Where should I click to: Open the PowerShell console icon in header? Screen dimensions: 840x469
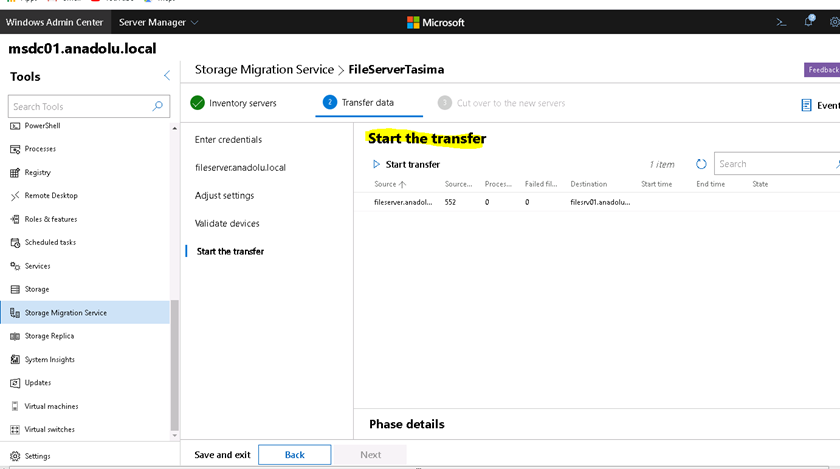782,23
